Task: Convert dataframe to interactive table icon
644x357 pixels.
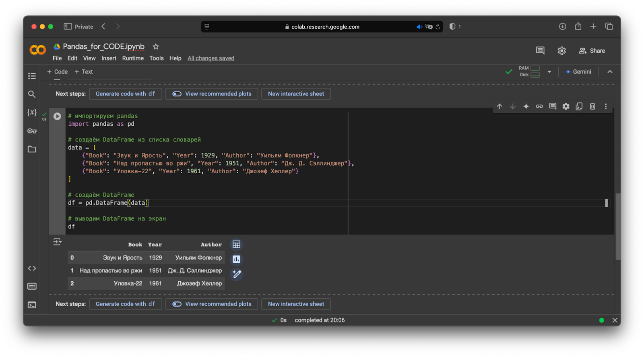Action: (x=237, y=245)
